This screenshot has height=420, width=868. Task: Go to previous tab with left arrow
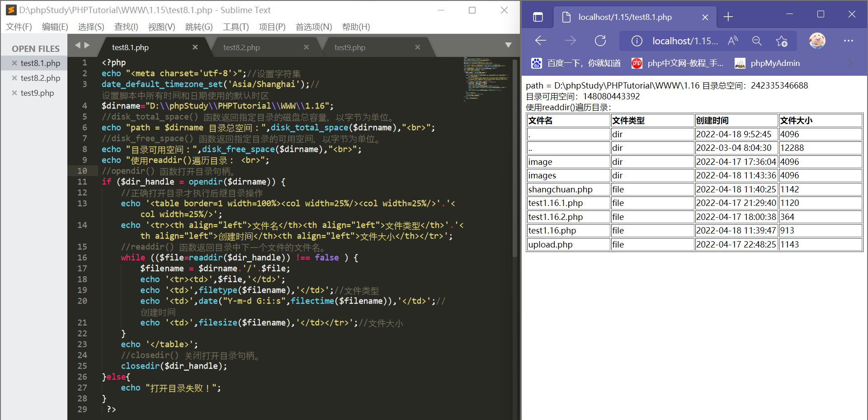pos(77,45)
